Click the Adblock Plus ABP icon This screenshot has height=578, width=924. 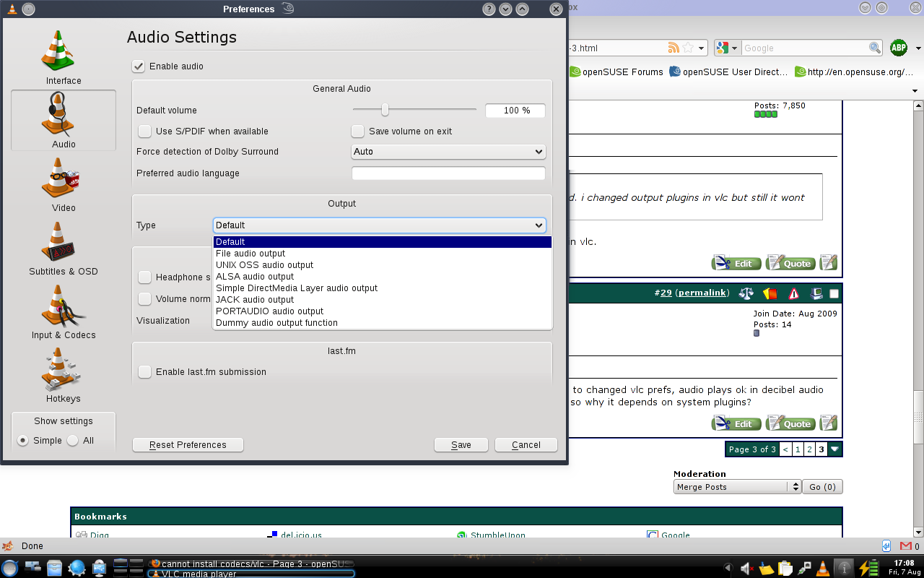[x=898, y=48]
